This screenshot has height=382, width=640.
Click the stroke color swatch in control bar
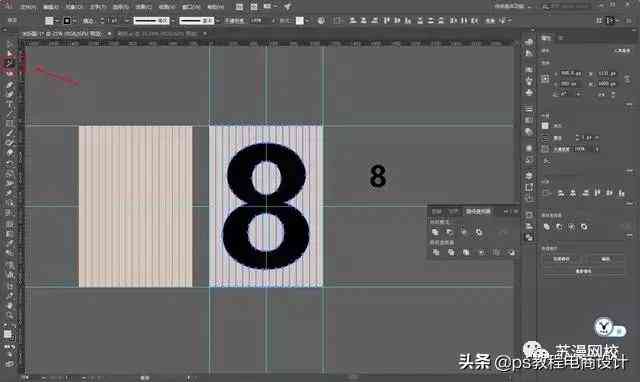click(67, 20)
